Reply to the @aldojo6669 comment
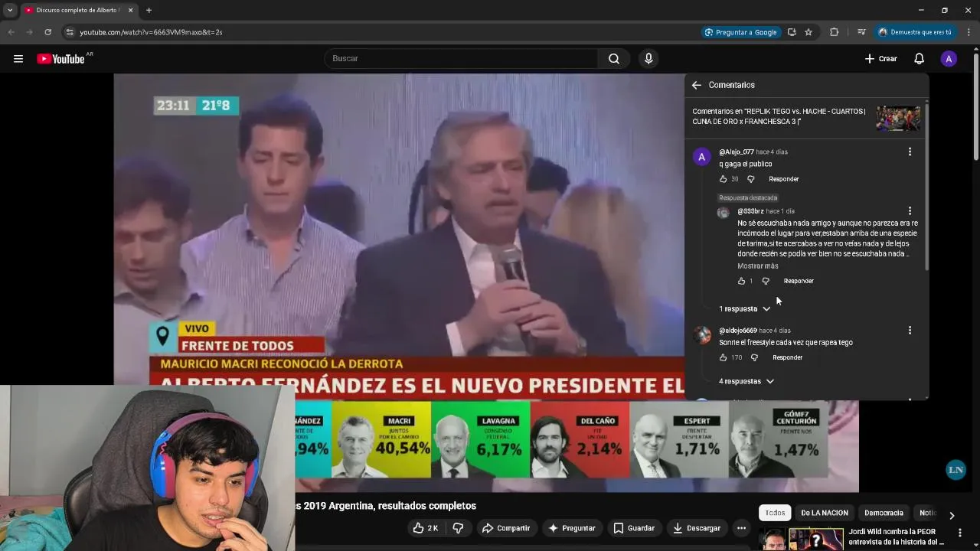 point(787,357)
